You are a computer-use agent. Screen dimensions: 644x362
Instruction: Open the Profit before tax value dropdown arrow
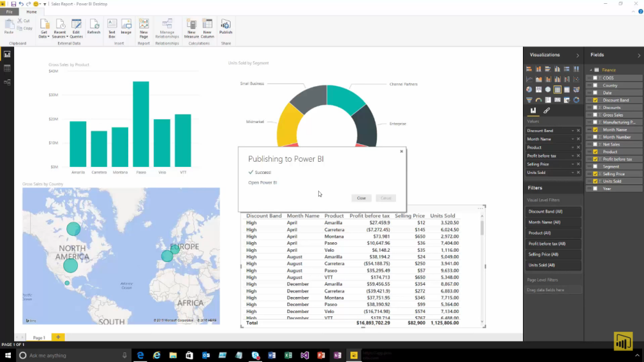coord(573,156)
